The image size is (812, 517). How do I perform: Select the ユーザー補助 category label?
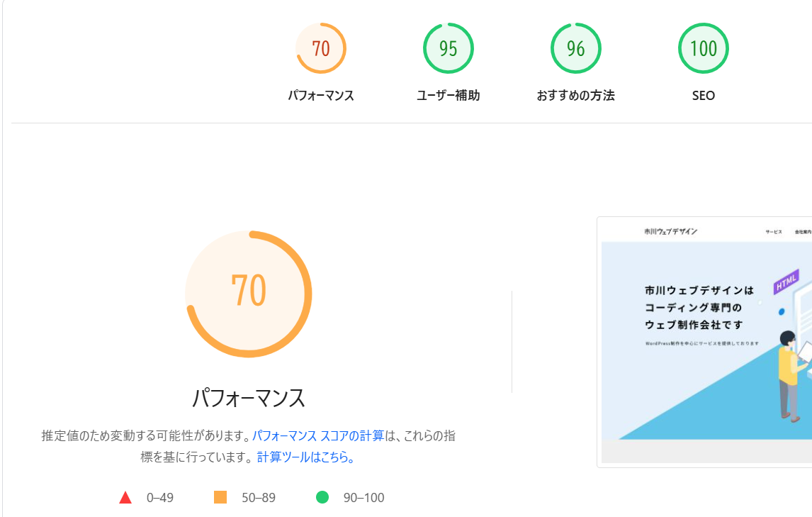(x=448, y=95)
